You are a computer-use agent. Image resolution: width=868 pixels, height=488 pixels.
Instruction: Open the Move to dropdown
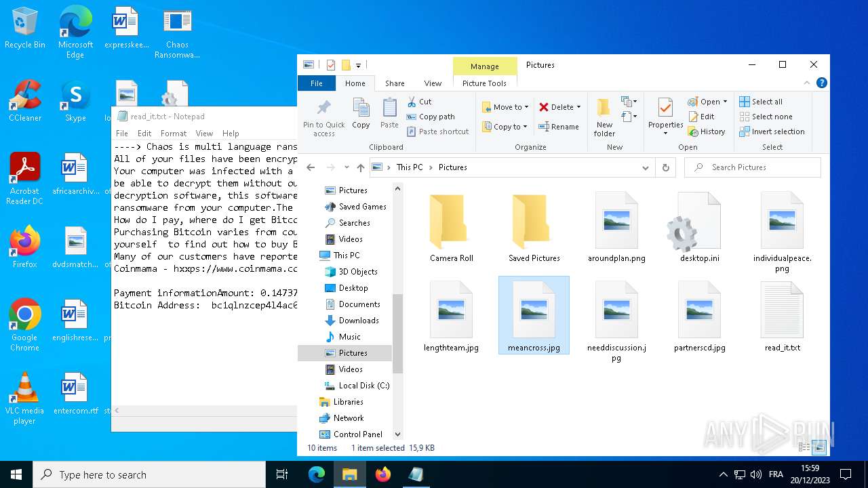click(x=505, y=107)
